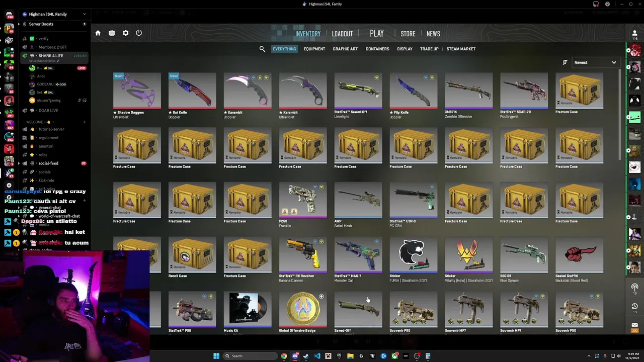Select the AWP Safari Mesh item

[358, 205]
